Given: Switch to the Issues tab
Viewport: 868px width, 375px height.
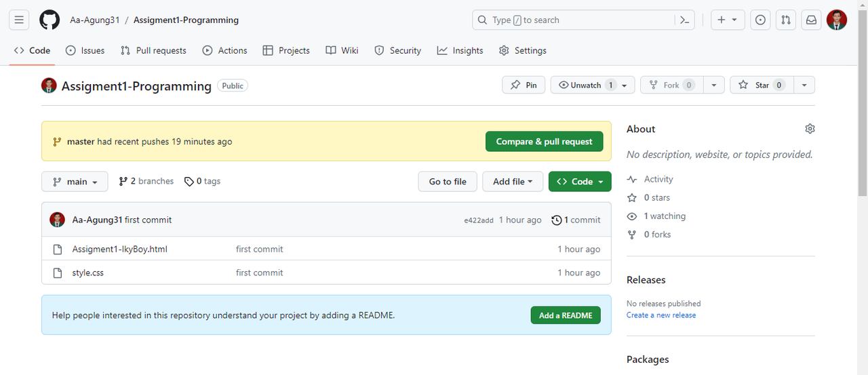Looking at the screenshot, I should [x=85, y=50].
